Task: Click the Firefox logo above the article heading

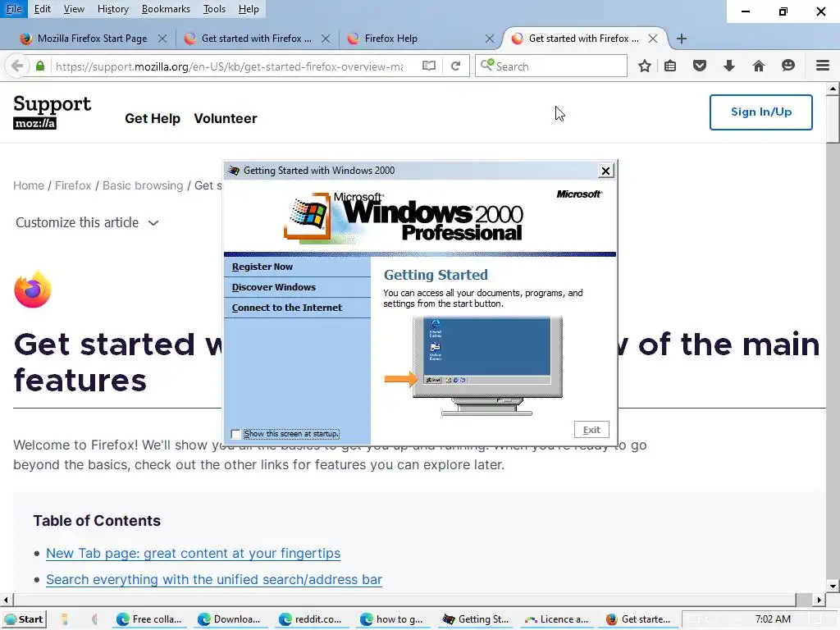Action: (x=33, y=290)
